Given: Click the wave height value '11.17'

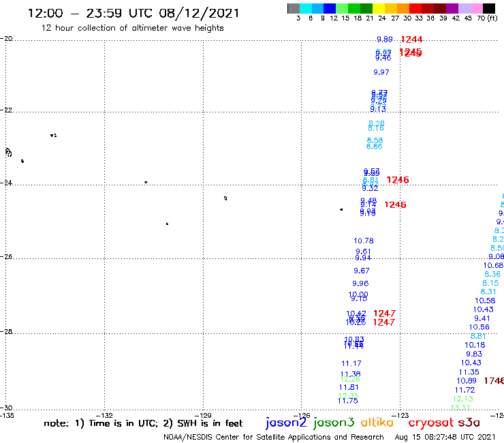Looking at the screenshot, I should pos(351,363).
